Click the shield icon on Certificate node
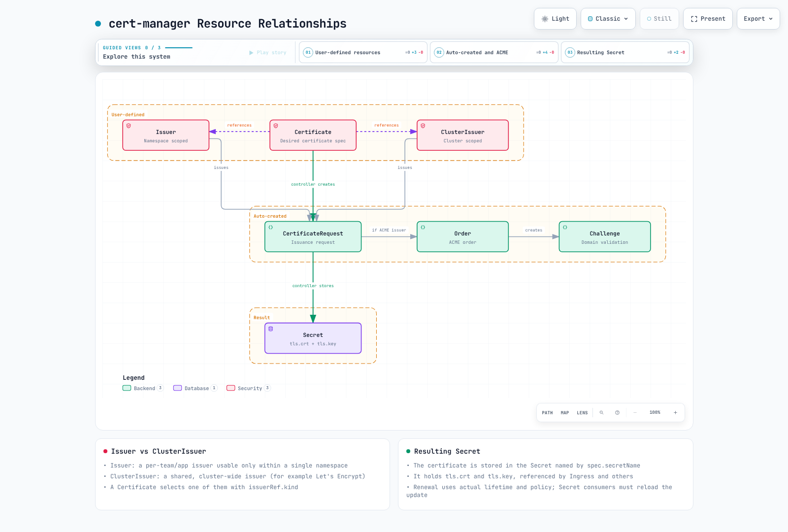The image size is (788, 532). coord(276,126)
